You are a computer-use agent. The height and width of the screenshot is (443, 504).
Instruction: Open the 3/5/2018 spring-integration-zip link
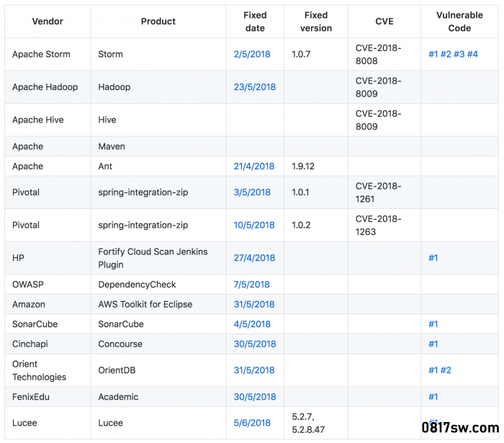coord(252,192)
